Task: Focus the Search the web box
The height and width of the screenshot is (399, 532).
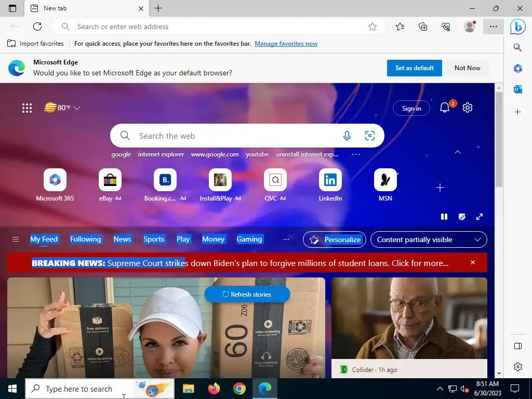Action: (x=247, y=136)
